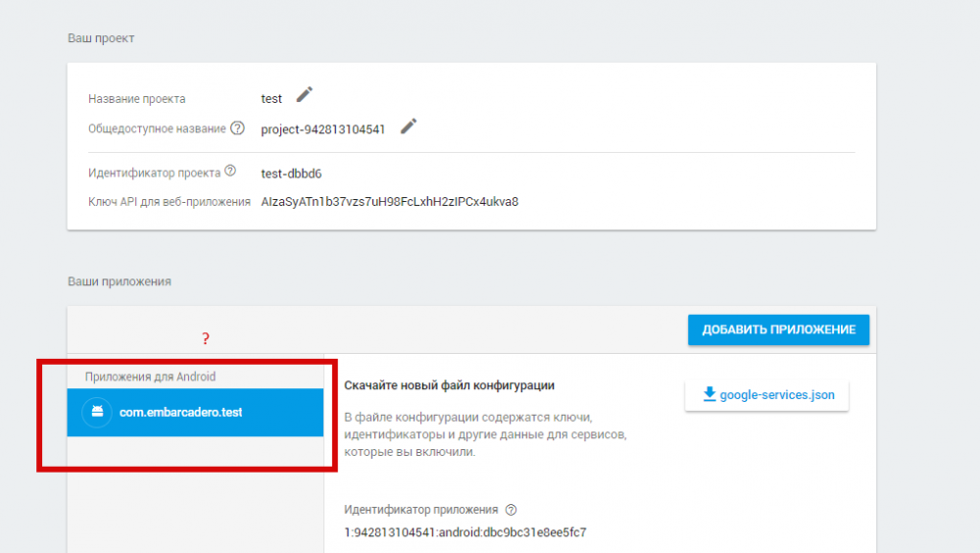Open help icon for Идентификатор приложения
Screen dimensions: 980x553
(x=512, y=510)
